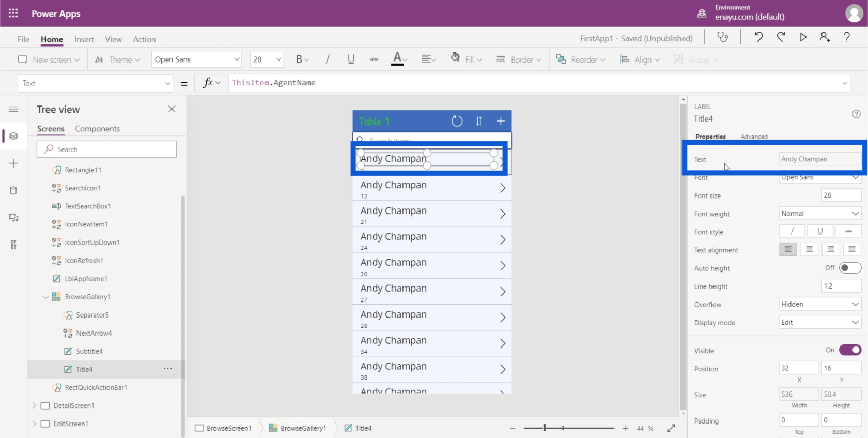The height and width of the screenshot is (438, 868).
Task: Toggle Strikethrough formatting in toolbar
Action: (x=374, y=59)
